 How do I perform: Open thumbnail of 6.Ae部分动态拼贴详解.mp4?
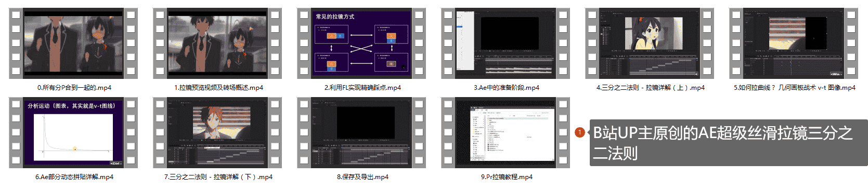73,132
